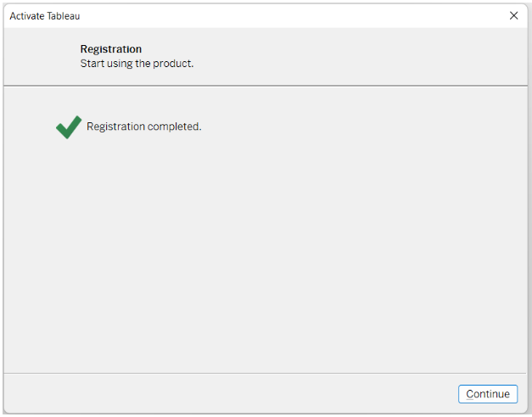Image resolution: width=532 pixels, height=417 pixels.
Task: Click "Registration" in the completion message
Action: click(115, 127)
